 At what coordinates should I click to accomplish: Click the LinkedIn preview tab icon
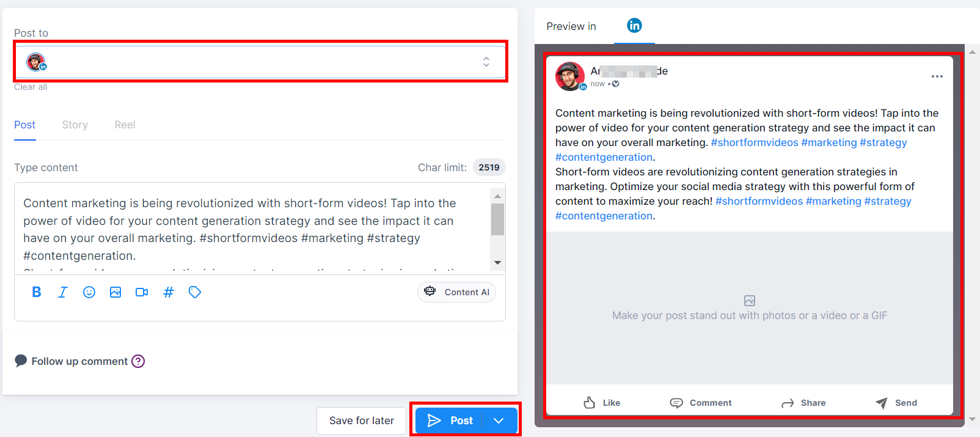tap(634, 26)
